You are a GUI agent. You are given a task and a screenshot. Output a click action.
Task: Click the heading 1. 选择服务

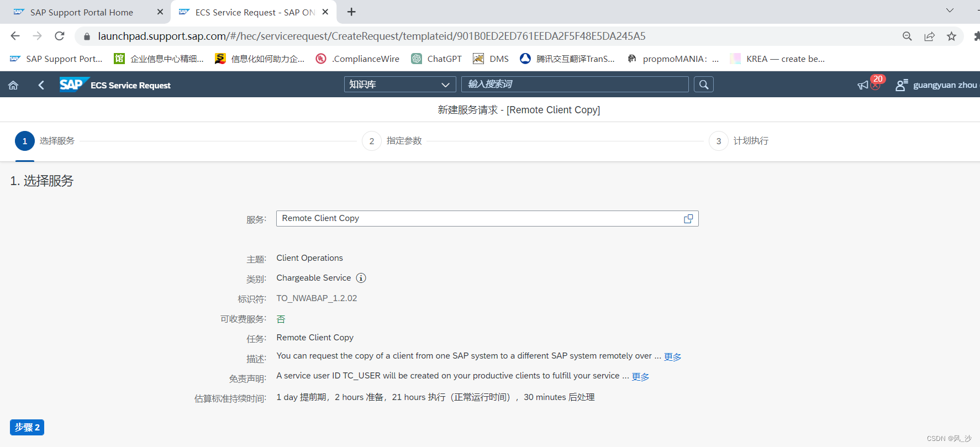(41, 181)
